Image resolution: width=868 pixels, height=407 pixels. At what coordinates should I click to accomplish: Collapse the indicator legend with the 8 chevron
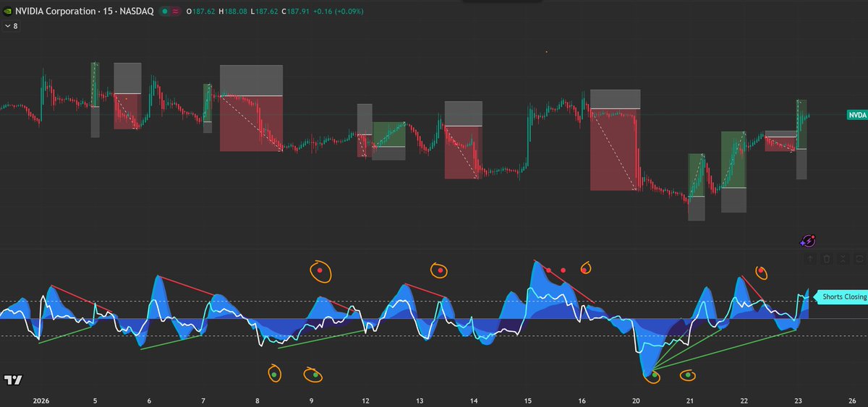11,26
